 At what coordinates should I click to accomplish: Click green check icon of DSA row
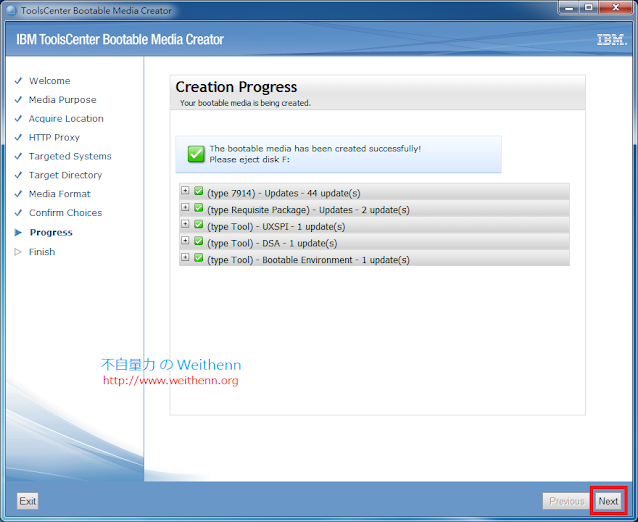(199, 241)
